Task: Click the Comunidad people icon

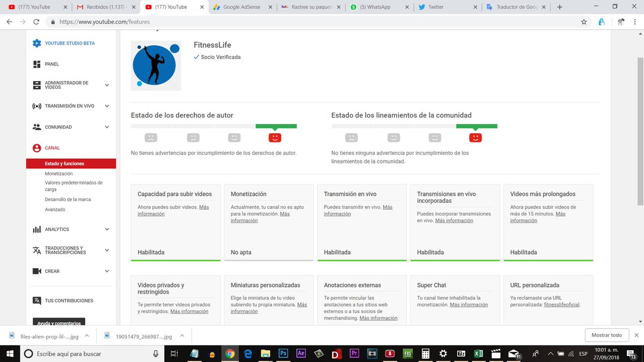Action: [x=36, y=127]
